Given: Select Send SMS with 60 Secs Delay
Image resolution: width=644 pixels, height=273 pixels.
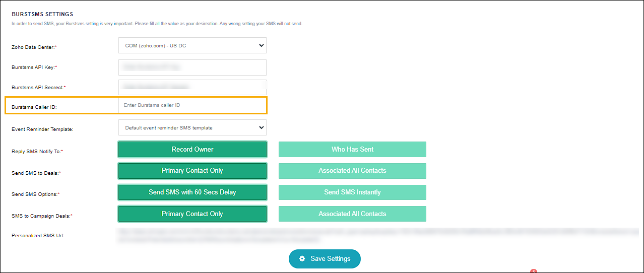Looking at the screenshot, I should point(192,192).
